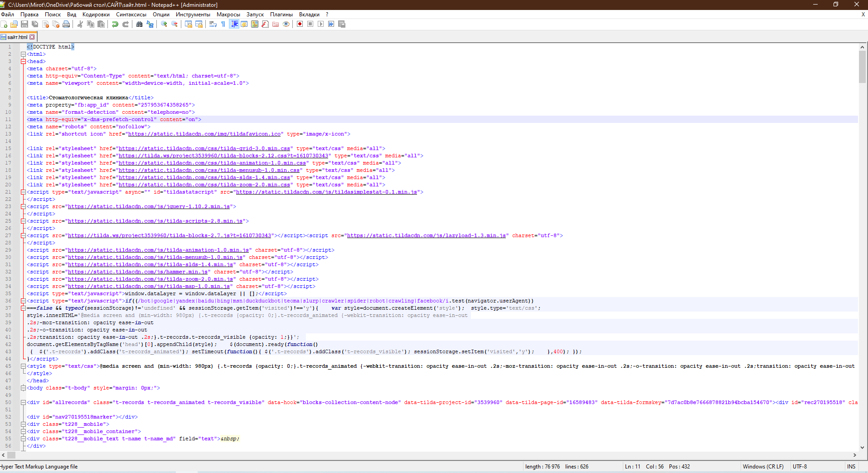Open the Кодировки menu
Viewport: 868px width, 473px height.
point(96,15)
